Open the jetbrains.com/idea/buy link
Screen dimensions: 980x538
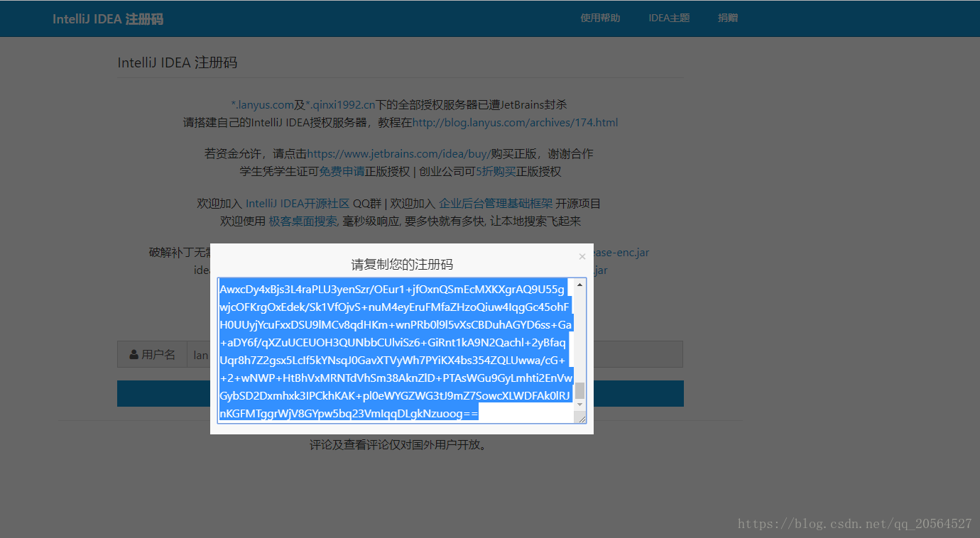tap(399, 153)
